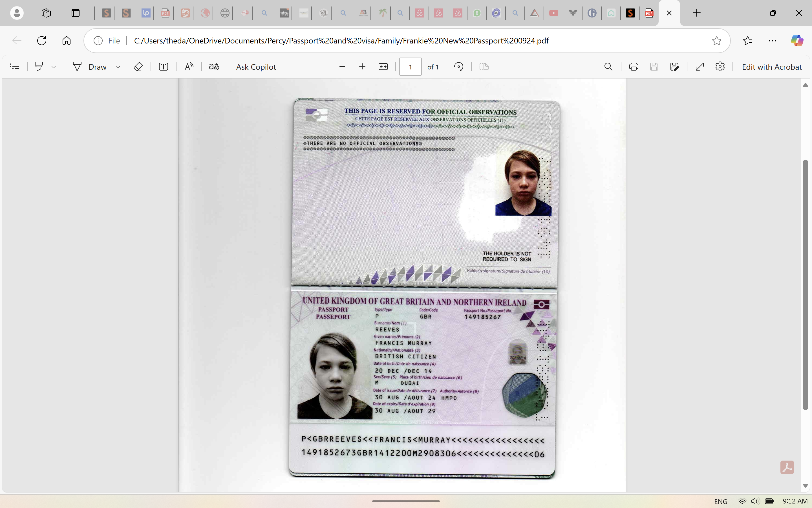
Task: Click Edit with Acrobat
Action: pos(772,67)
